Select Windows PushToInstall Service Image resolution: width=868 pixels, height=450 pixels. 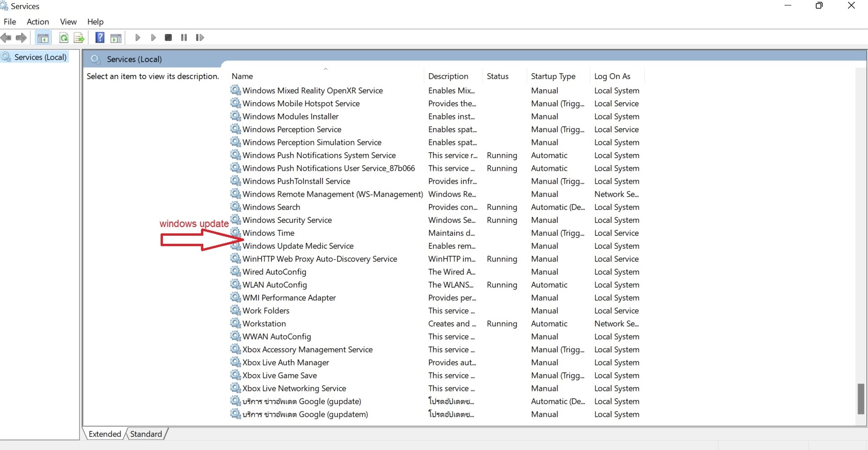tap(296, 181)
